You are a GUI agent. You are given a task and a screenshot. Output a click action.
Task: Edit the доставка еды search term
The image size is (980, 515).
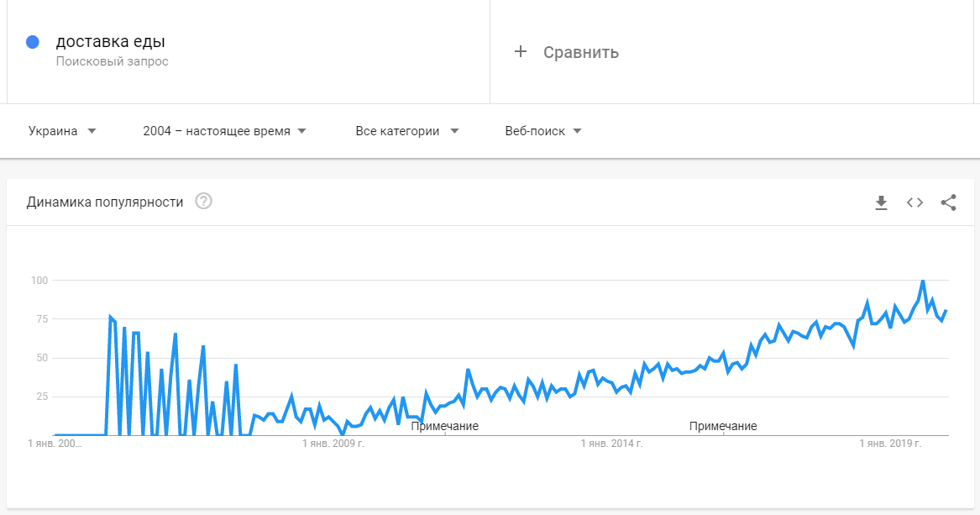coord(111,42)
